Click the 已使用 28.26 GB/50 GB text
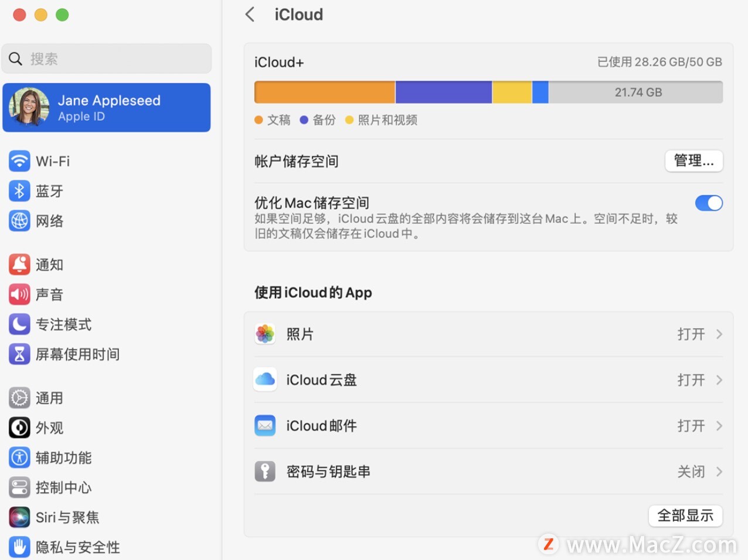Viewport: 748px width, 560px height. [659, 62]
